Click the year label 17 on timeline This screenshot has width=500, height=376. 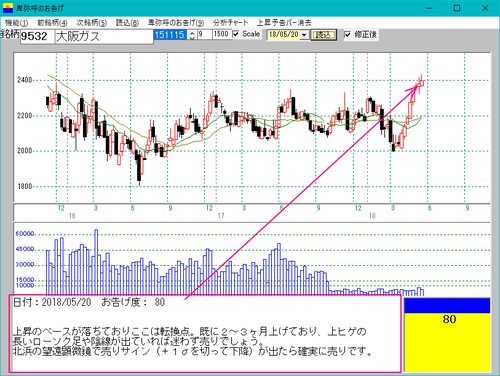221,216
